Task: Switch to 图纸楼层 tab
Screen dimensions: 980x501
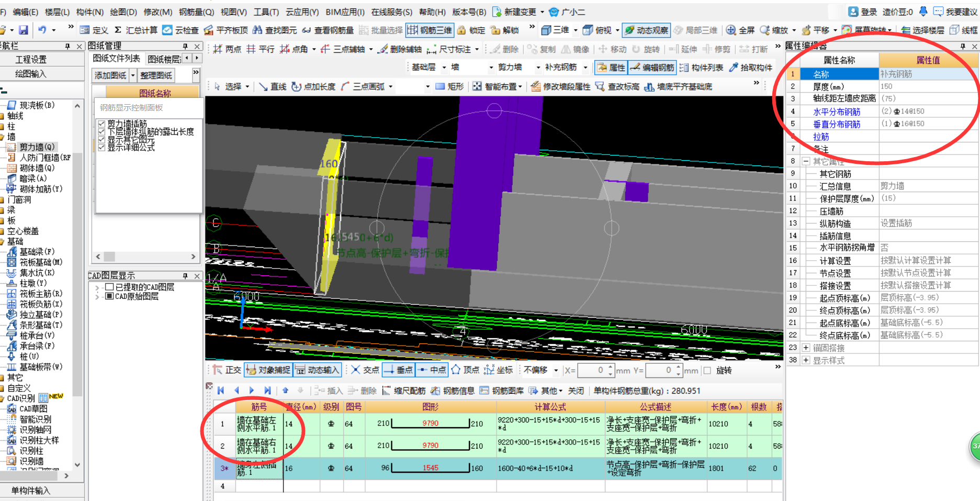Action: click(x=164, y=59)
